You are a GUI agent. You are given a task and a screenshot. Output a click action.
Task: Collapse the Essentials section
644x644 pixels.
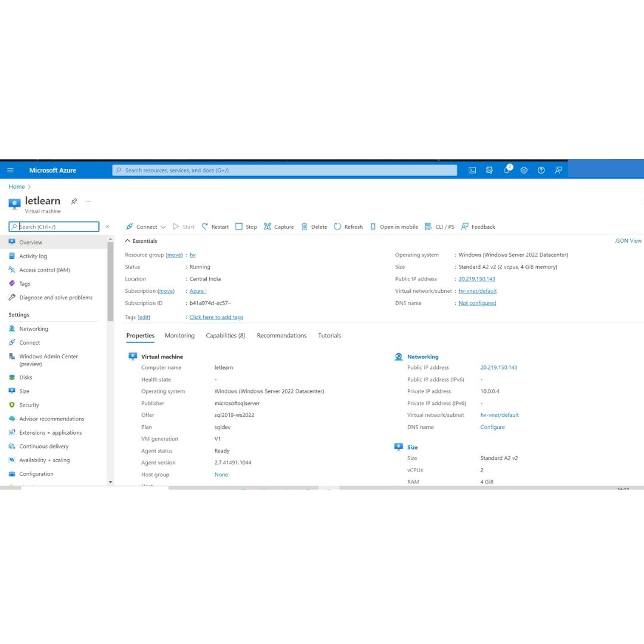coord(141,241)
